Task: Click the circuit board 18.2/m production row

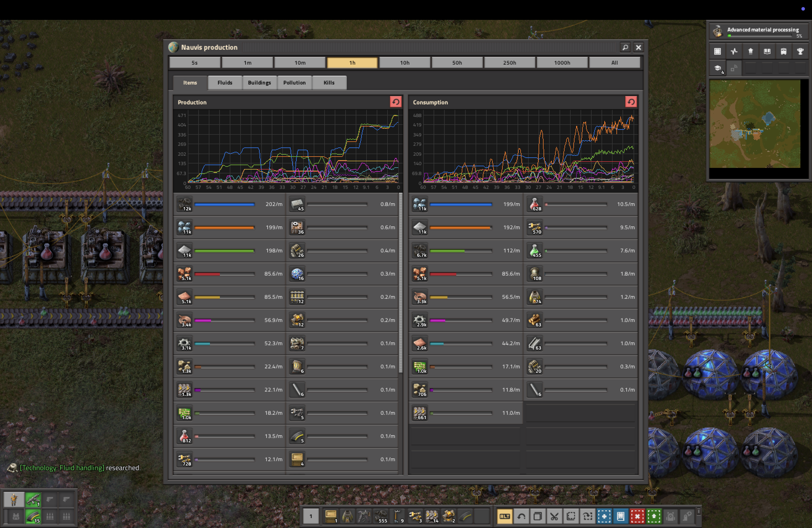Action: (x=230, y=413)
